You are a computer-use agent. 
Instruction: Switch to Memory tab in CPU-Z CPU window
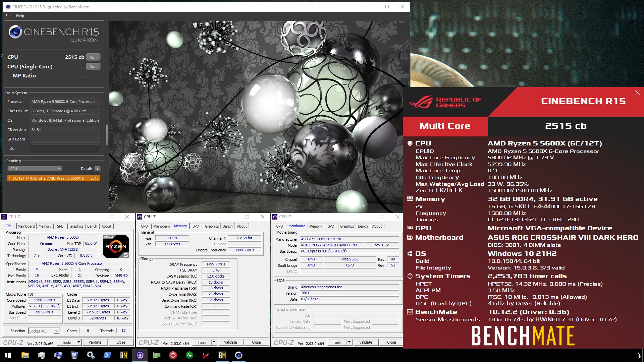pos(45,226)
